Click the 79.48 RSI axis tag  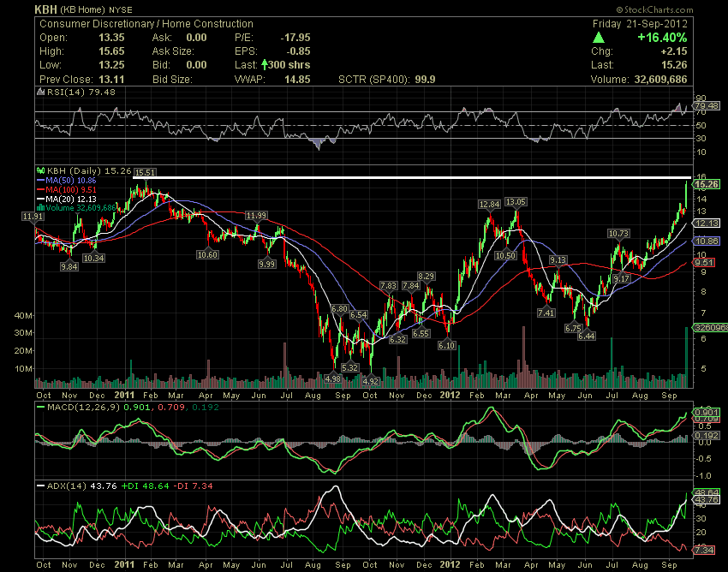tap(707, 106)
